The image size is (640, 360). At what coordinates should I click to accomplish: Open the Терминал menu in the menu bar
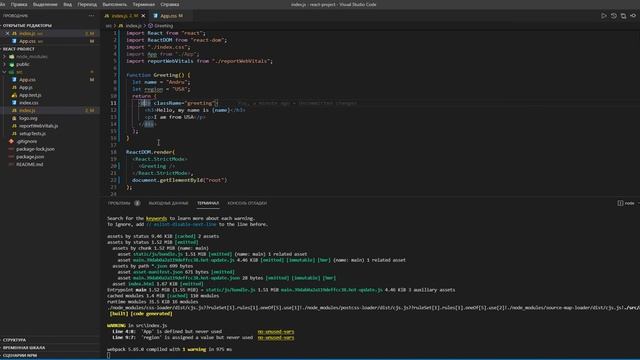[x=143, y=4]
